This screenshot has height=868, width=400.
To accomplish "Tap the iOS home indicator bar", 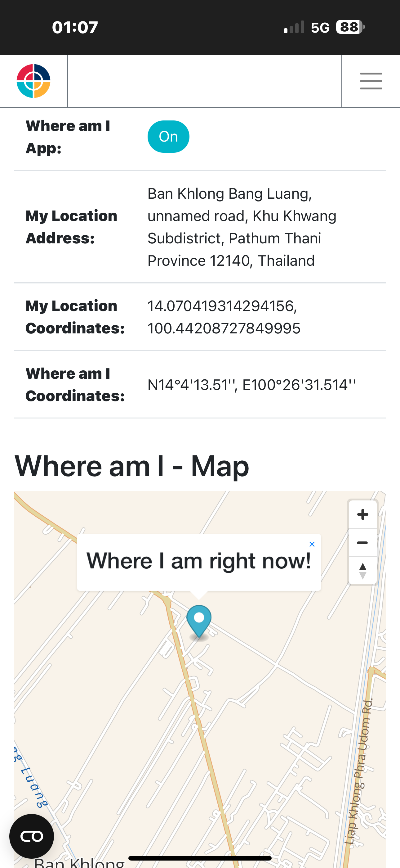I will coord(200,858).
